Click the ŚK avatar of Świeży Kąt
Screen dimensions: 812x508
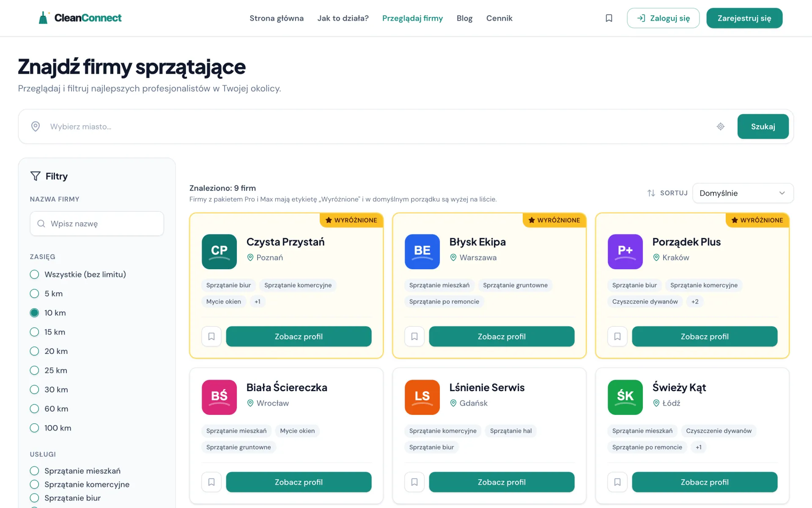[625, 397]
